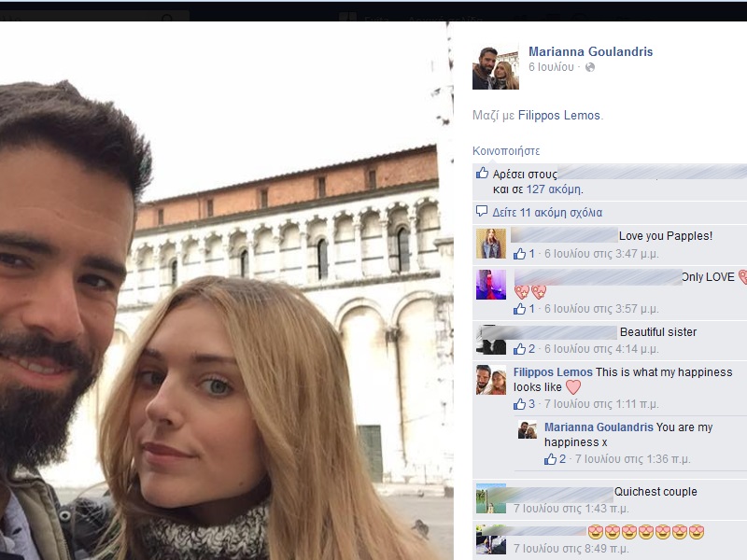
Task: Open Filippos Lemos commenter name link
Action: (x=553, y=372)
